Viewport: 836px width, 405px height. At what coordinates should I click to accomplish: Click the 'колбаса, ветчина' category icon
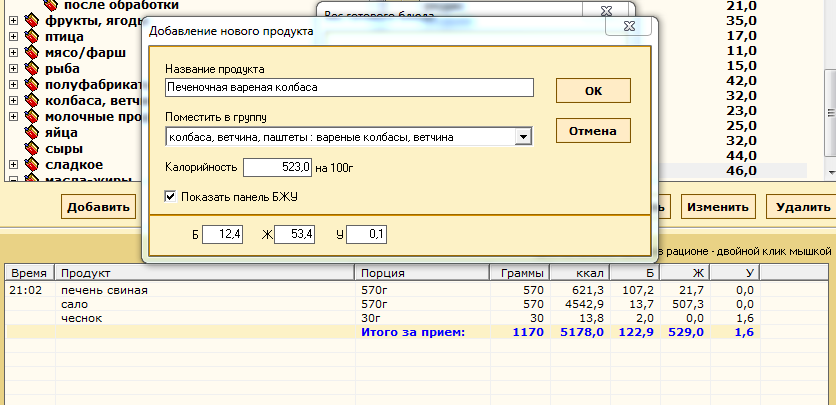click(32, 101)
